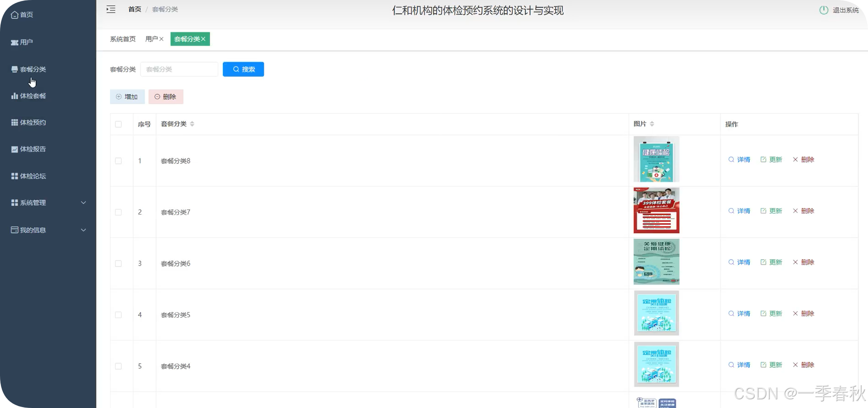Image resolution: width=868 pixels, height=408 pixels.
Task: View 详情 for 套餐分类6
Action: (x=739, y=262)
